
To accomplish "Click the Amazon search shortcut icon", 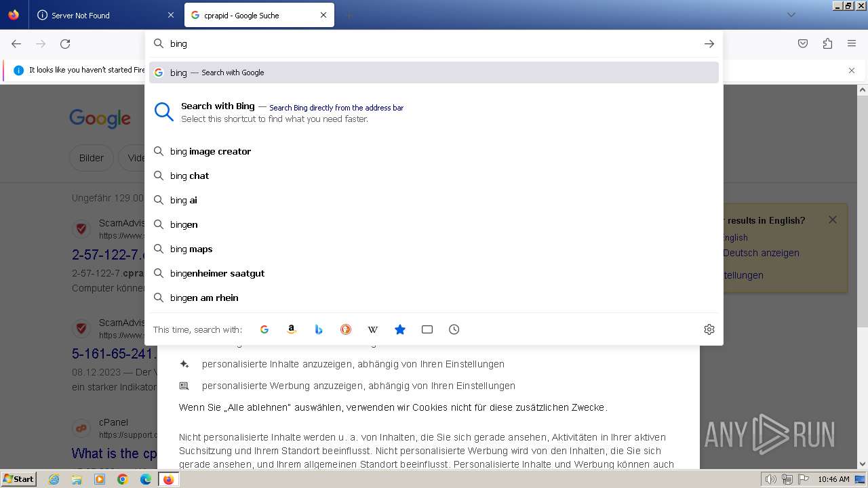I will pyautogui.click(x=292, y=329).
